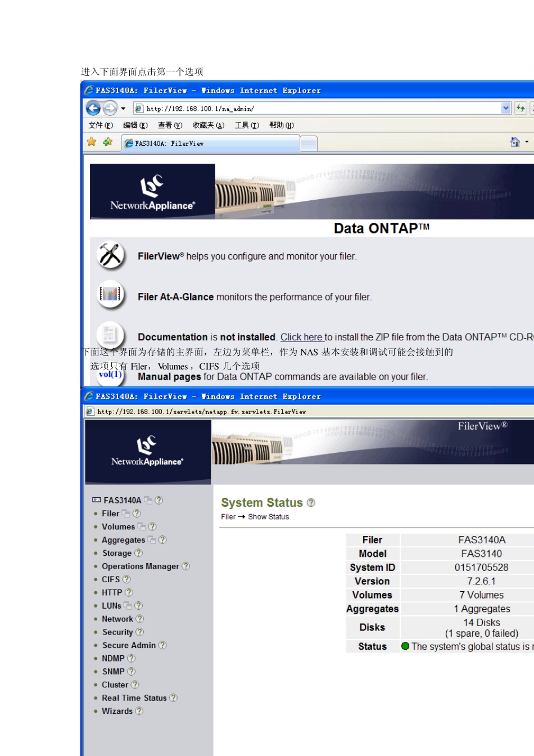
Task: Click the help icon next to Volumes
Action: (x=152, y=527)
